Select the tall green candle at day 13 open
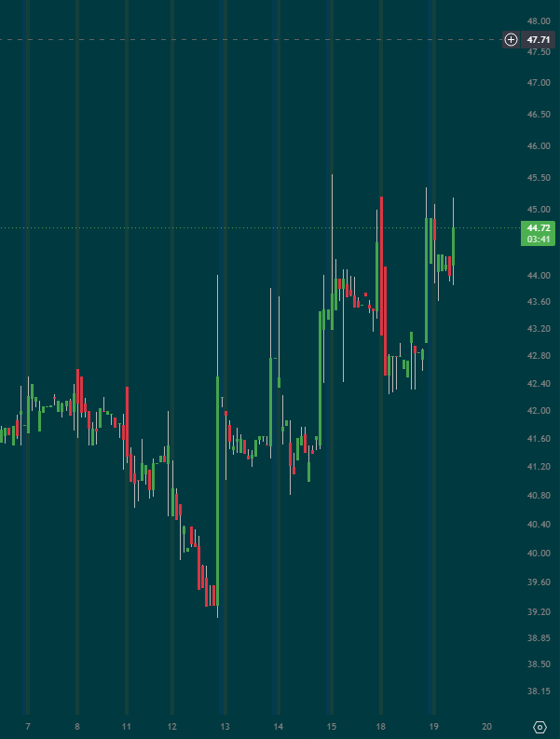This screenshot has height=739, width=560. [217, 490]
